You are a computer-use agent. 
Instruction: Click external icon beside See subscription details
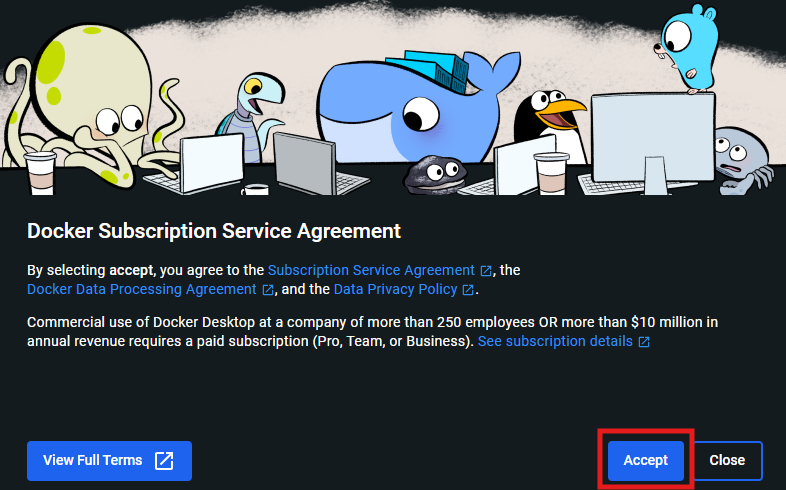[x=644, y=342]
